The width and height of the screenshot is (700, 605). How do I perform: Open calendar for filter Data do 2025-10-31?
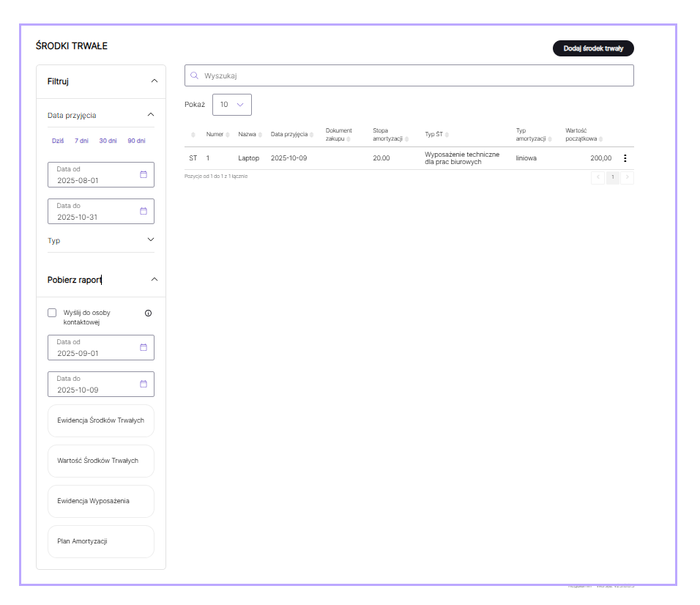point(144,211)
